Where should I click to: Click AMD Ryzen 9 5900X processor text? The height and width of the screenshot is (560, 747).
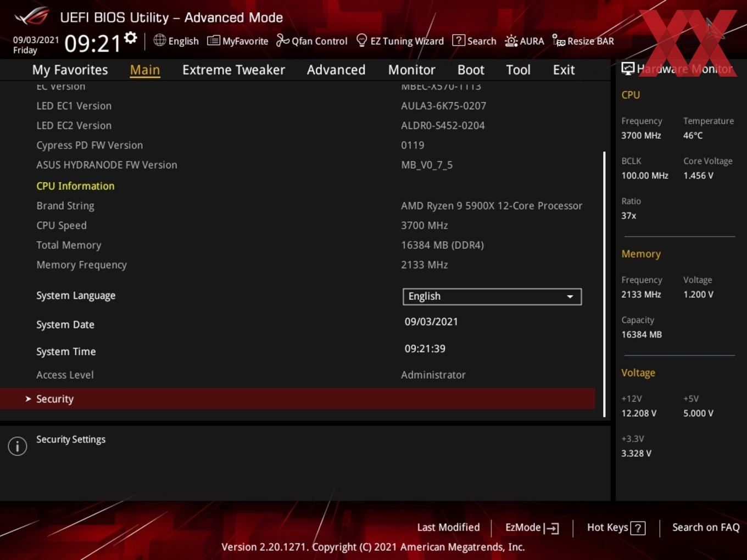492,206
